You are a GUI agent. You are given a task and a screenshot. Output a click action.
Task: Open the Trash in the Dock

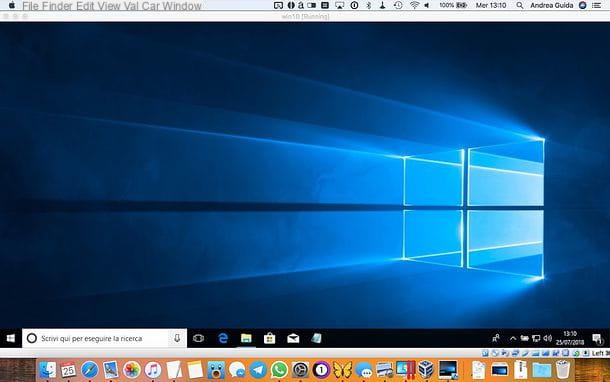point(563,370)
